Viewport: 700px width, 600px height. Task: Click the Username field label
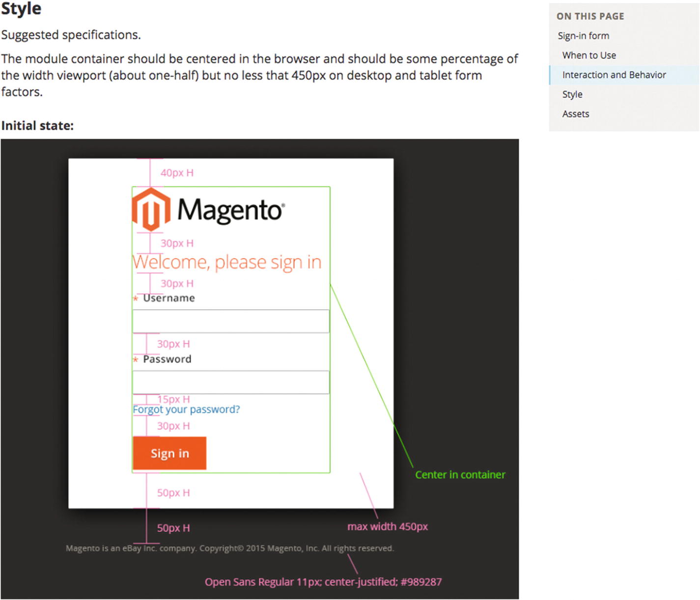pos(168,298)
